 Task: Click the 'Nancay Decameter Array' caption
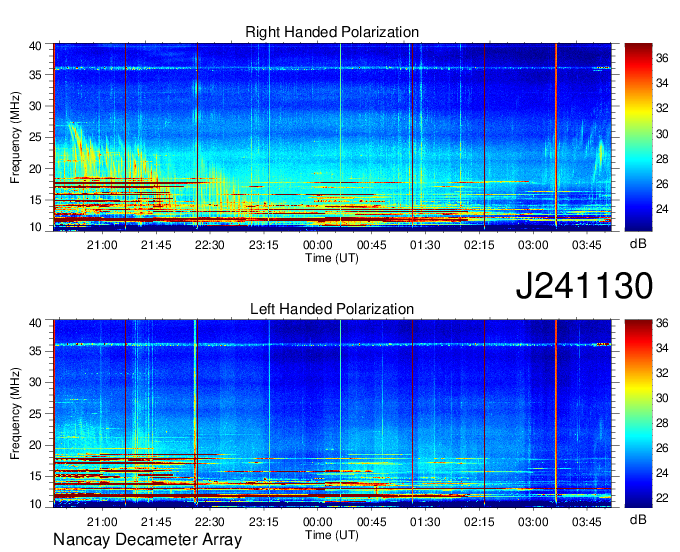point(147,539)
